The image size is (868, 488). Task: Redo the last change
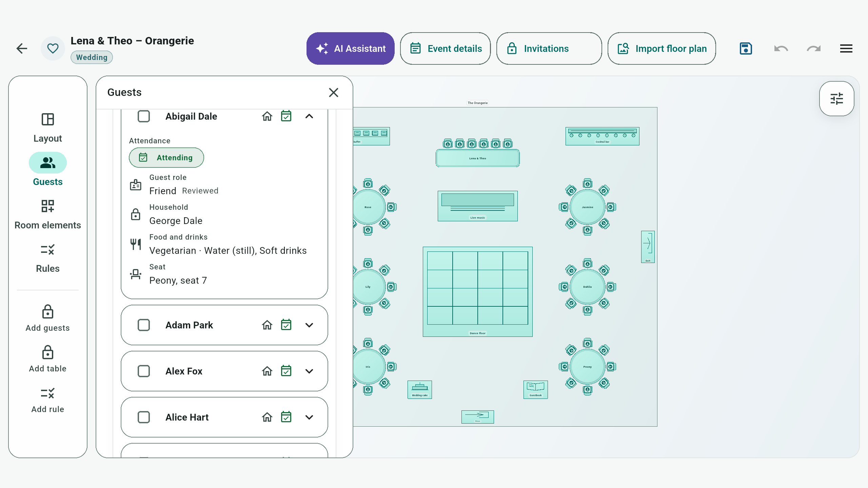(814, 48)
